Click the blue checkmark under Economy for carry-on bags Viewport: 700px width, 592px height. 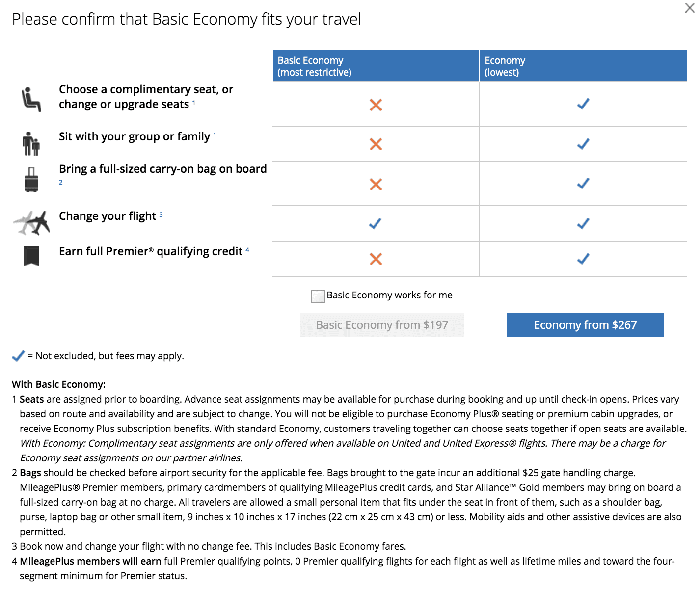click(583, 184)
